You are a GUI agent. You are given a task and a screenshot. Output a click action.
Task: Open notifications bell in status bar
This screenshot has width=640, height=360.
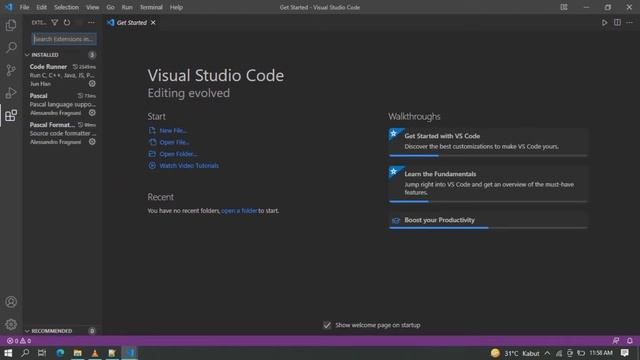[x=630, y=341]
